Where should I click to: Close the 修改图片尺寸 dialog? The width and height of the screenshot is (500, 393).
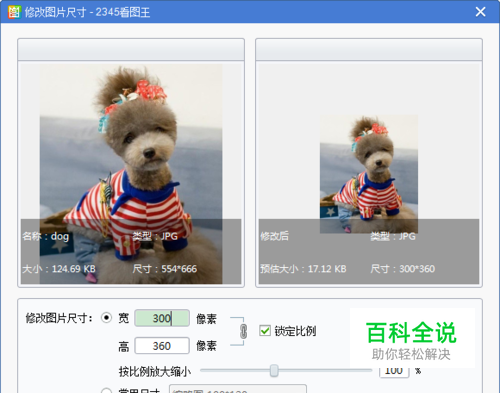click(x=480, y=12)
